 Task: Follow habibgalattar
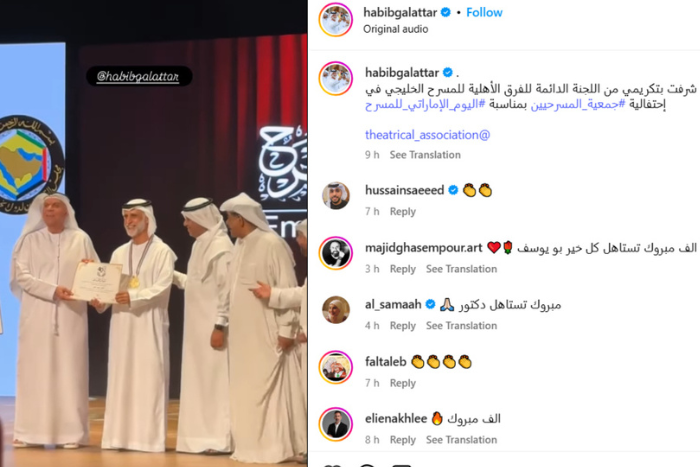click(484, 13)
